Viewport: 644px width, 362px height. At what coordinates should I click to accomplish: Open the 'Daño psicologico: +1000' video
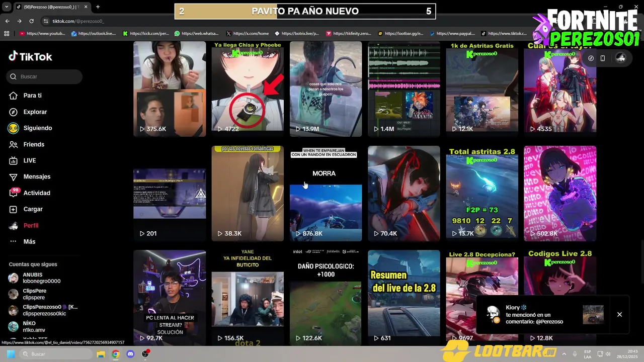click(x=326, y=298)
